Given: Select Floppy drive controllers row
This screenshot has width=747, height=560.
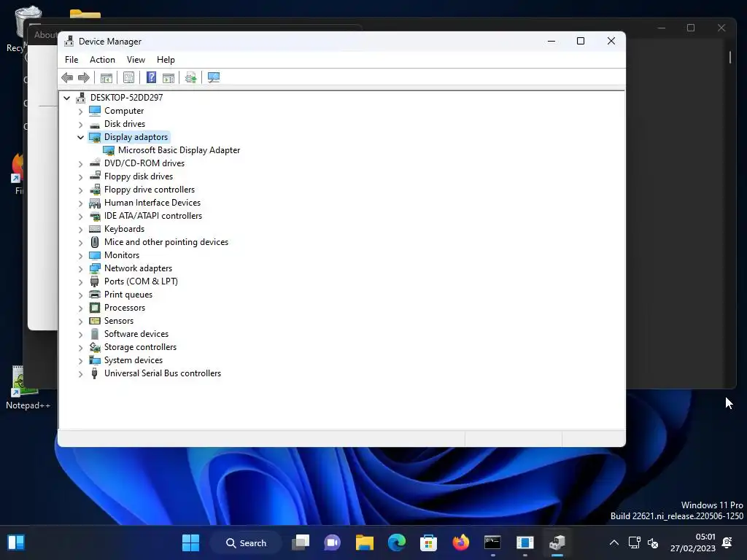Looking at the screenshot, I should [x=149, y=190].
